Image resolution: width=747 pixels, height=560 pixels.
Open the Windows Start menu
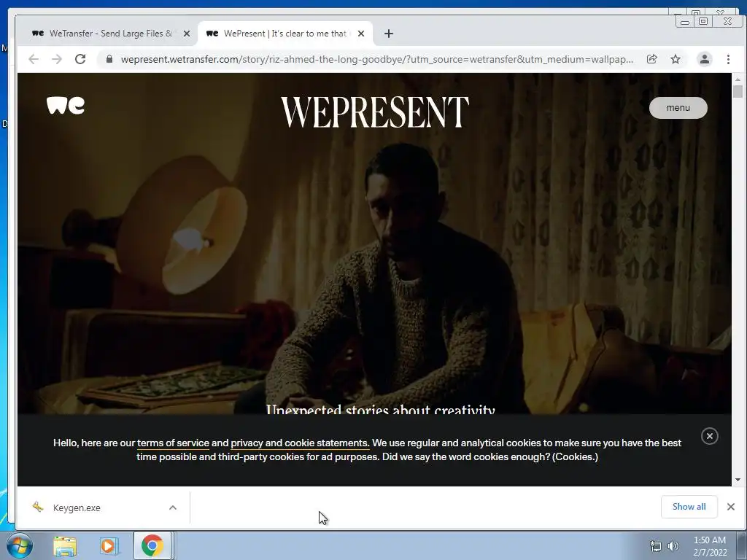click(x=20, y=545)
